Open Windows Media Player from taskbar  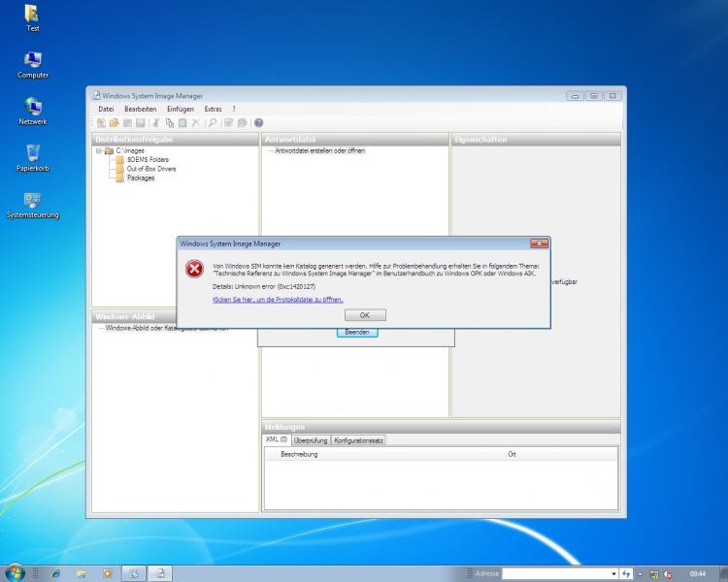[107, 573]
